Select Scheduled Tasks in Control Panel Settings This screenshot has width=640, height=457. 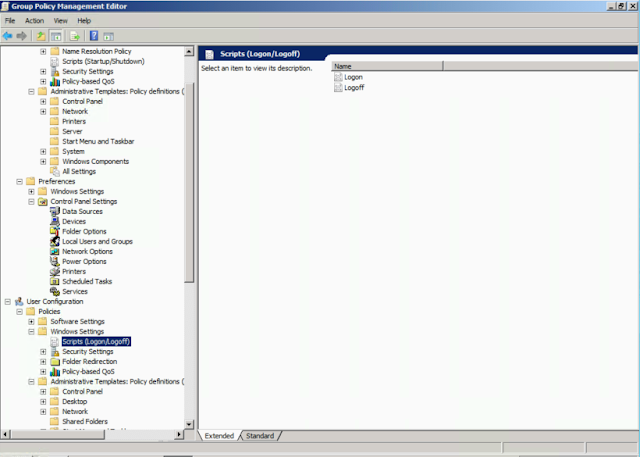[87, 282]
